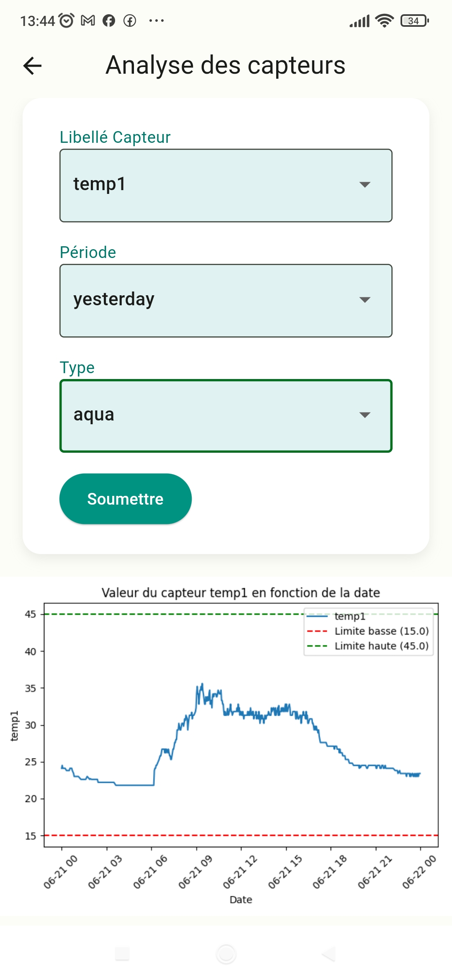Open the Libellé Capteur dropdown showing temp1
The width and height of the screenshot is (452, 980).
[x=226, y=185]
